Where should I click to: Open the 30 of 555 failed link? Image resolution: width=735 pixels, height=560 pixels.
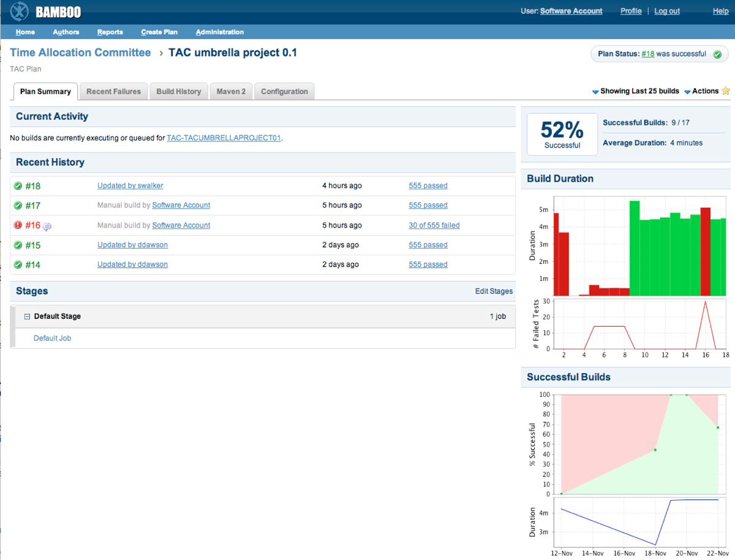click(434, 225)
